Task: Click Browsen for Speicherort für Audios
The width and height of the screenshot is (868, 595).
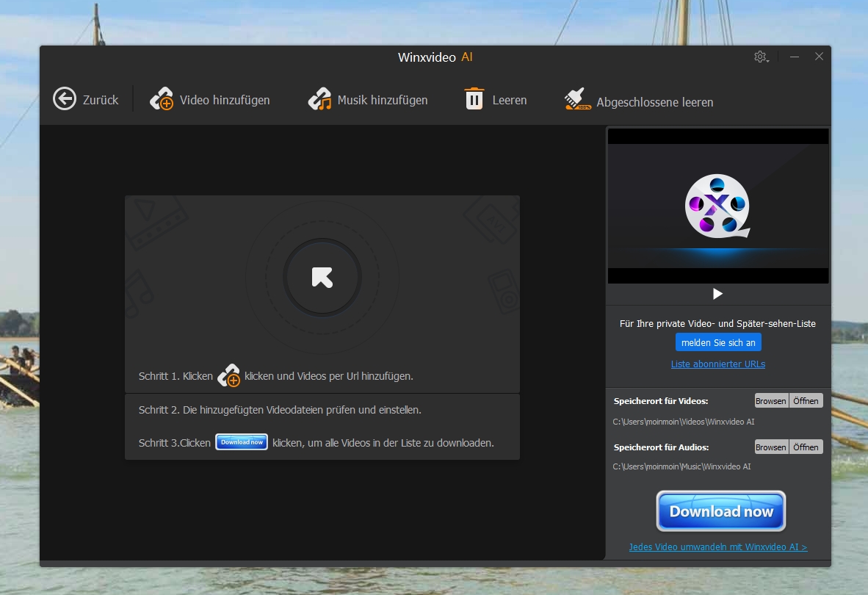Action: [x=770, y=447]
